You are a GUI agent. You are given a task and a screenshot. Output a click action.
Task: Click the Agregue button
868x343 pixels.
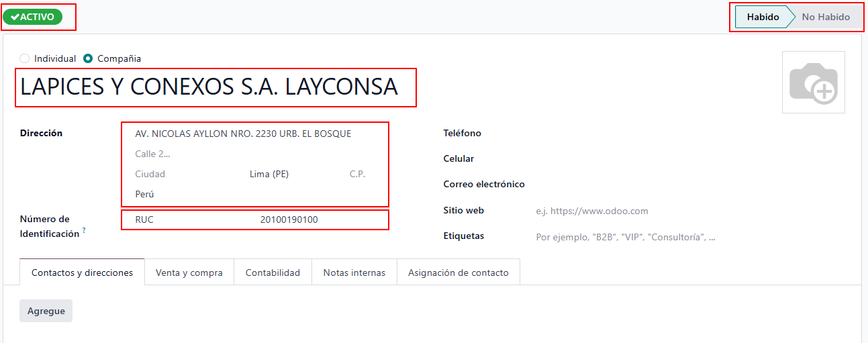point(46,311)
